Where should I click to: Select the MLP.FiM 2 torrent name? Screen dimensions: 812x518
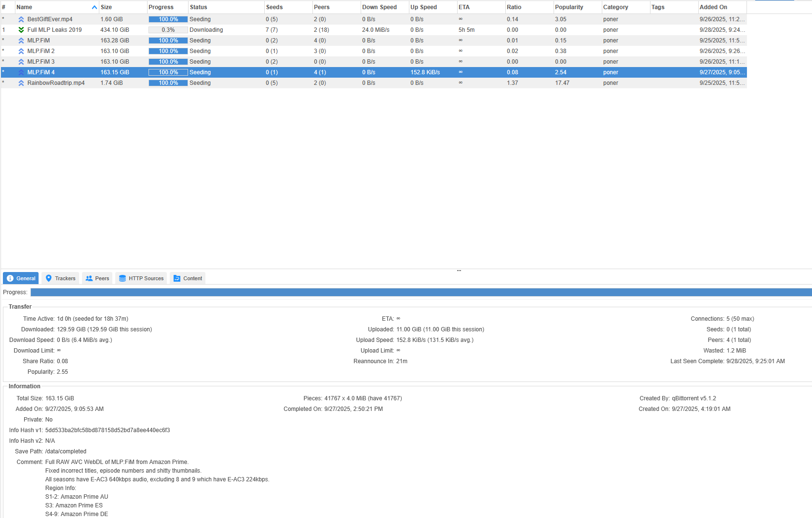pos(41,51)
